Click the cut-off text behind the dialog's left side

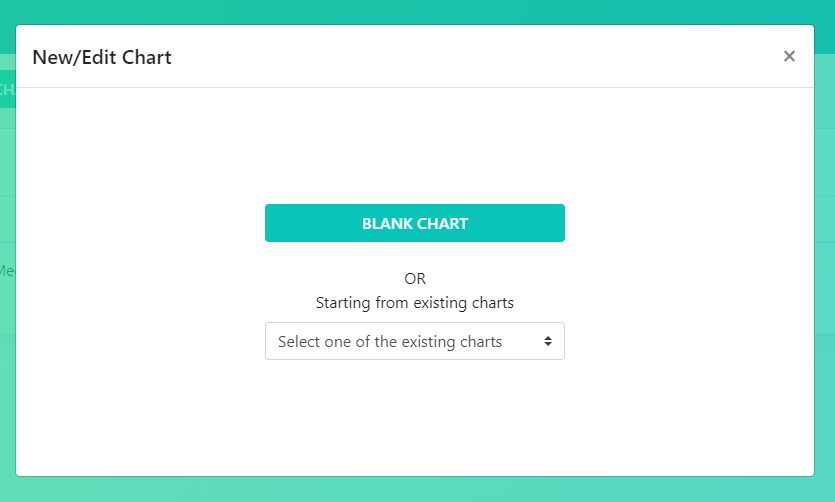(x=7, y=270)
